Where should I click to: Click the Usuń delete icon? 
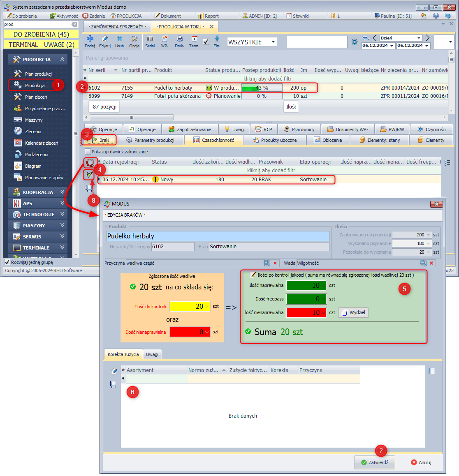(119, 39)
